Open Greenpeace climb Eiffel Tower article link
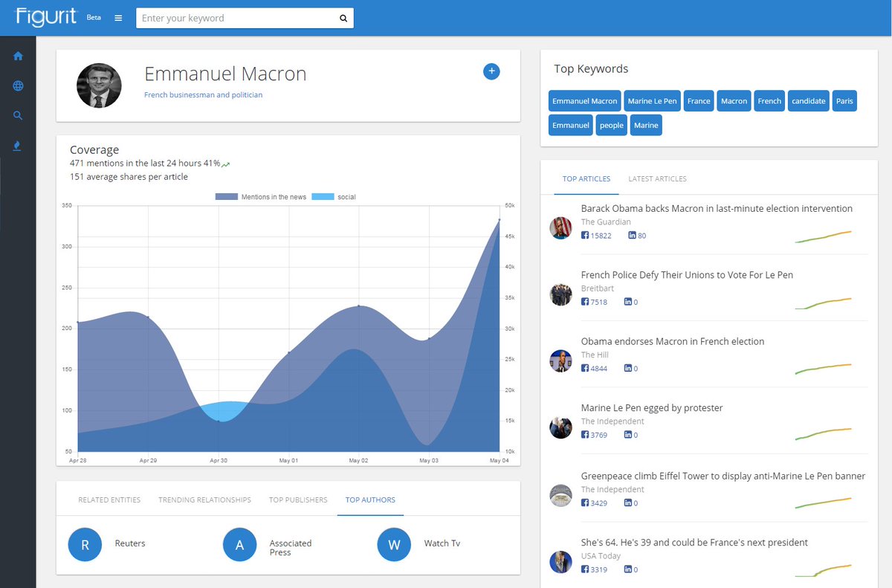The height and width of the screenshot is (588, 892). pyautogui.click(x=723, y=476)
